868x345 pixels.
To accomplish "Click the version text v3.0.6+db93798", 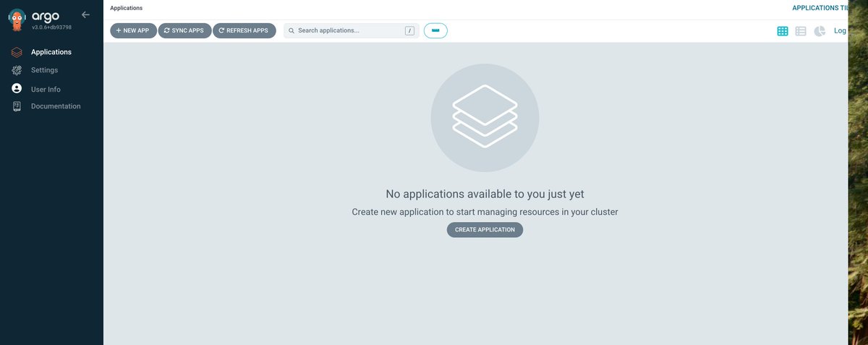I will point(51,27).
